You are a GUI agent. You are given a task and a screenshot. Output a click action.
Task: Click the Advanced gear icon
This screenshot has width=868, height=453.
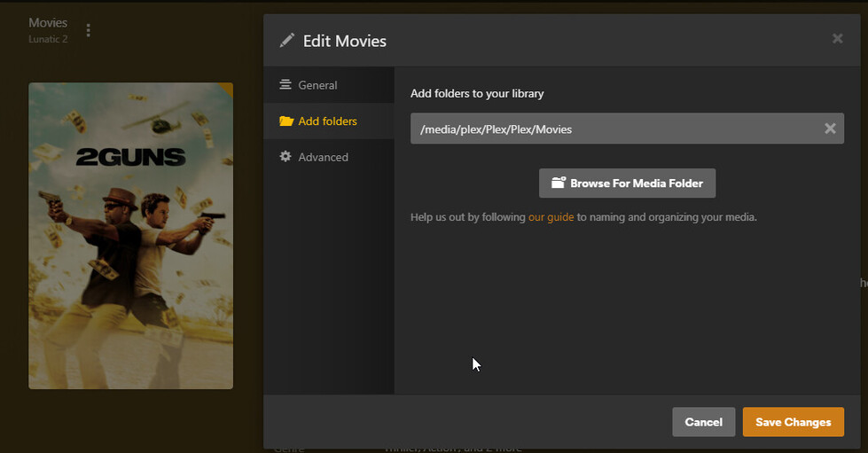coord(285,156)
